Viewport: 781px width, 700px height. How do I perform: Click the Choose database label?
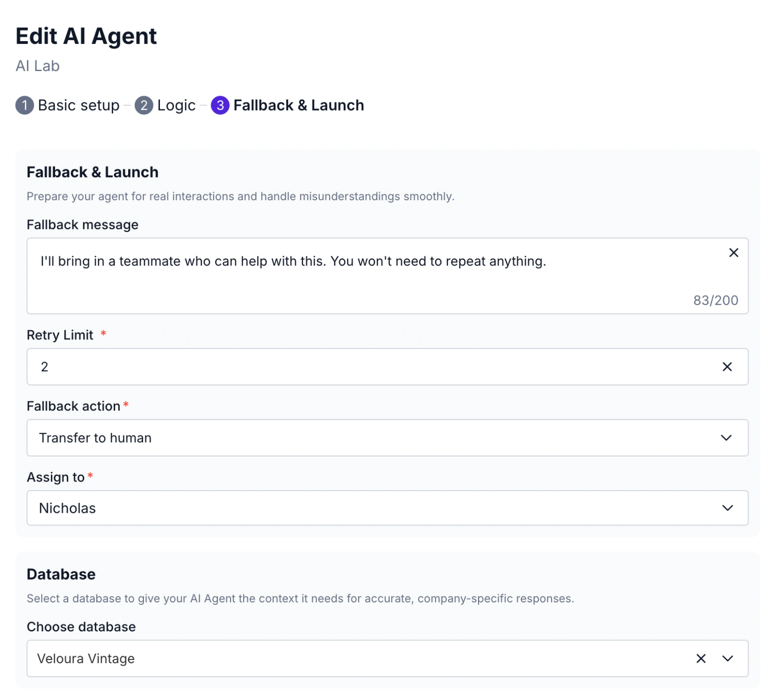(x=81, y=627)
